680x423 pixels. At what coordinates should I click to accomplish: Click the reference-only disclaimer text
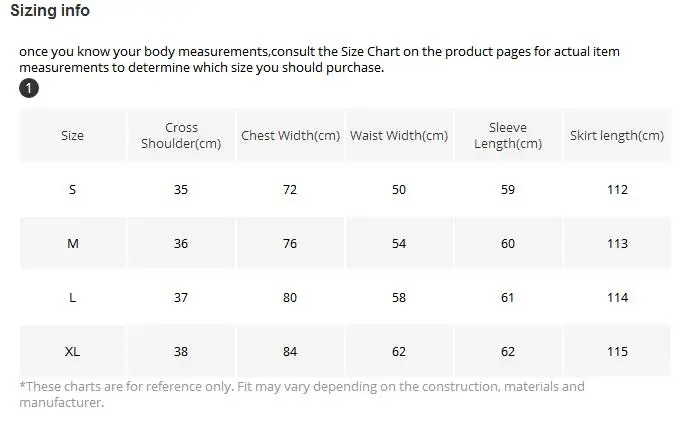point(302,394)
